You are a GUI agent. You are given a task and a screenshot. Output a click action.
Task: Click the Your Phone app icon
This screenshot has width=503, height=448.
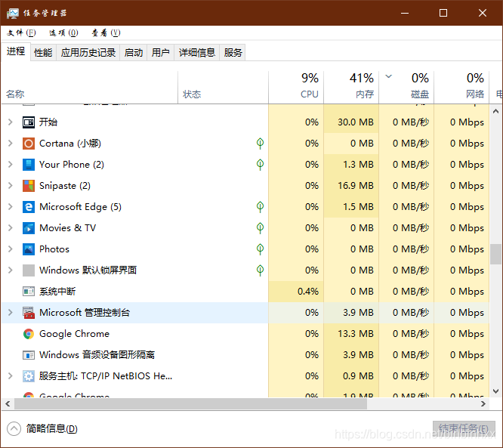29,165
